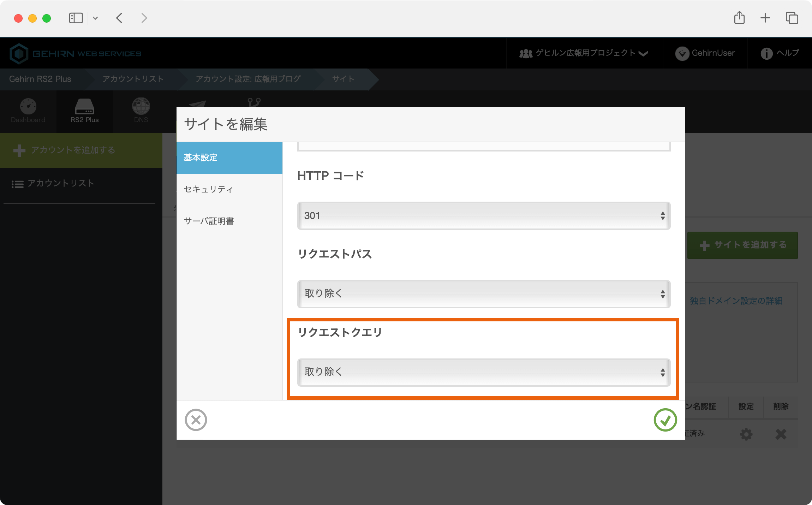The image size is (812, 505).
Task: Click the ヘルプ info icon
Action: click(x=767, y=53)
